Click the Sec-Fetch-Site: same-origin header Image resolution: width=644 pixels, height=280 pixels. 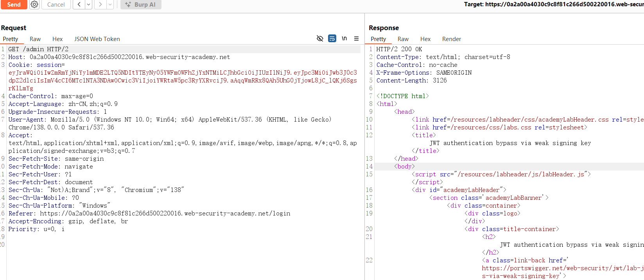coord(56,159)
